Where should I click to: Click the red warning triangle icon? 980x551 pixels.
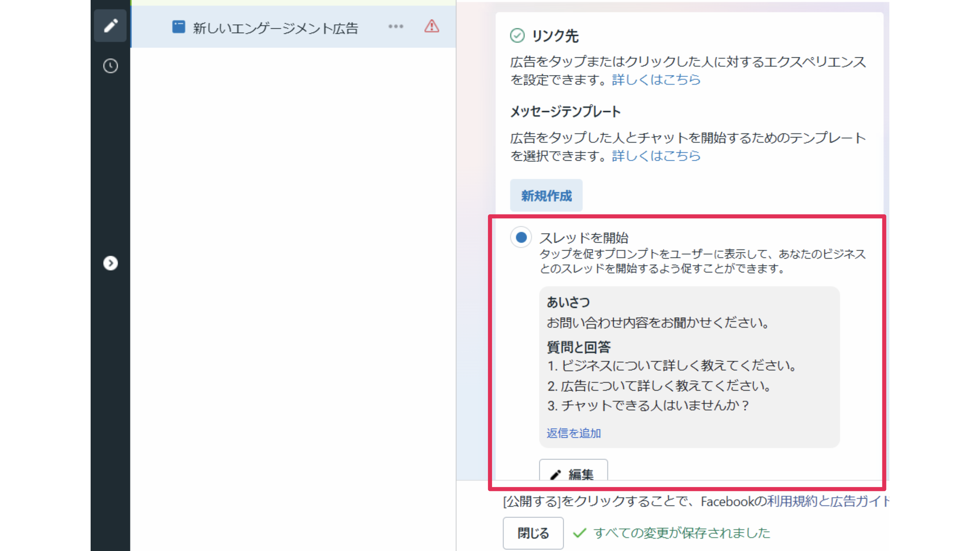(432, 26)
